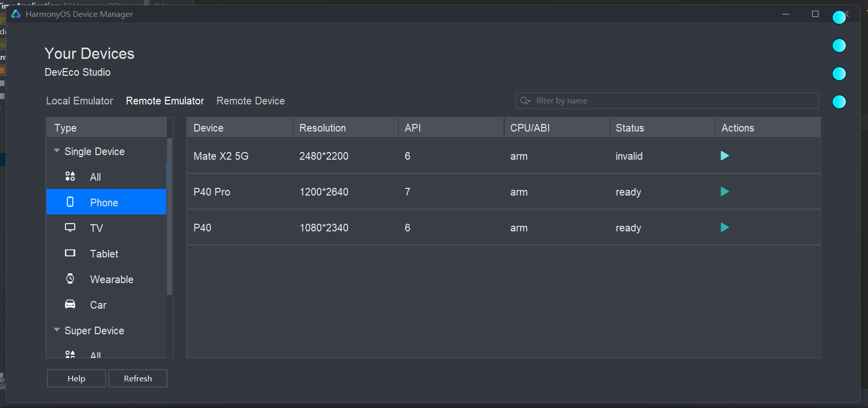
Task: Click the All icon under Single Device
Action: (70, 176)
